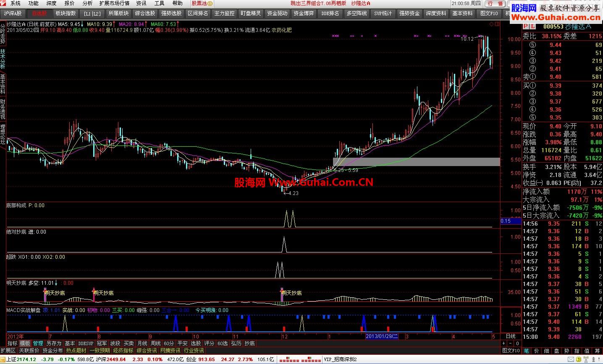This screenshot has width=603, height=364.
Task: Click the 2013/01/29 date marker on timeline
Action: click(x=381, y=336)
